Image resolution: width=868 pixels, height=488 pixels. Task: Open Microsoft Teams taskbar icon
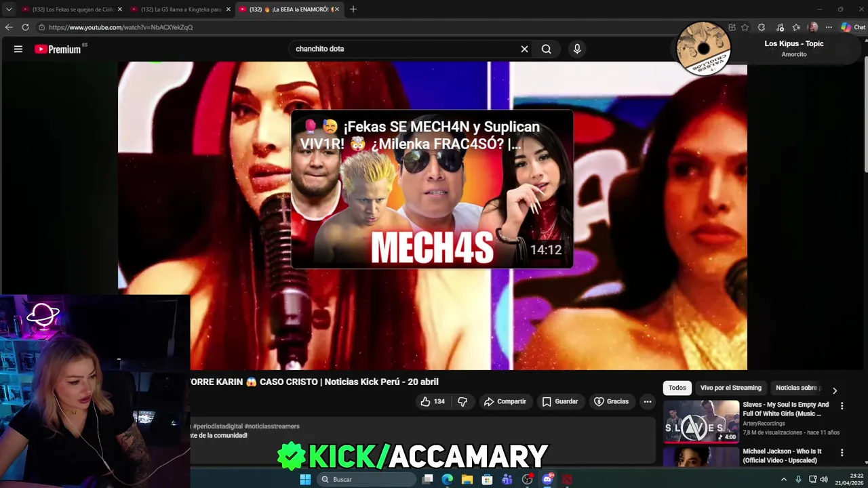[507, 479]
